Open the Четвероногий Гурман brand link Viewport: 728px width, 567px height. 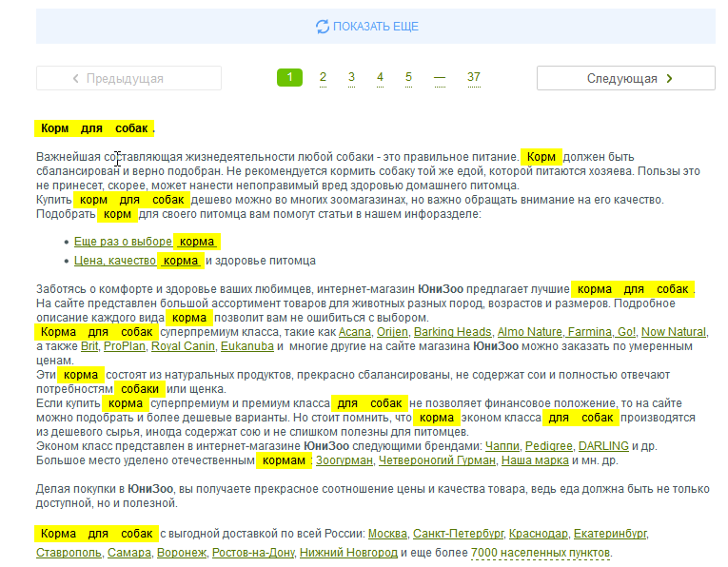pyautogui.click(x=437, y=460)
